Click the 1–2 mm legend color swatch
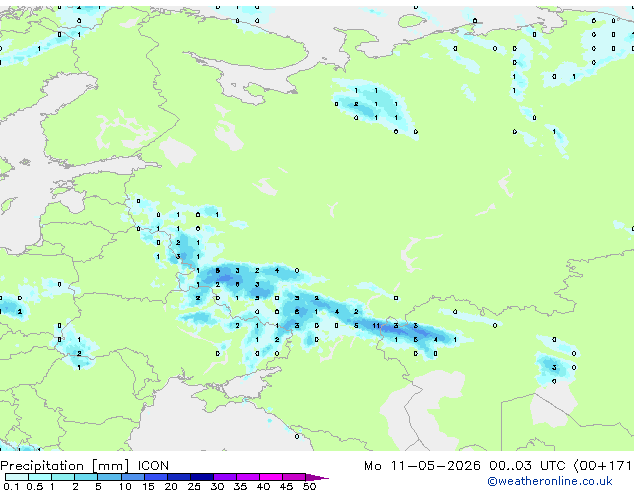The image size is (634, 490). pyautogui.click(x=63, y=477)
